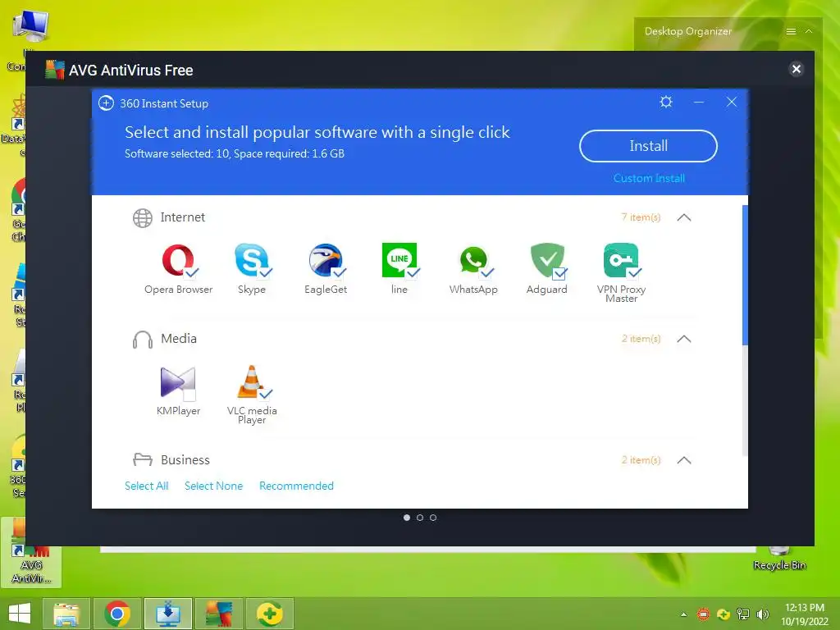Click the volume speaker tray icon
The width and height of the screenshot is (840, 630).
tap(762, 614)
